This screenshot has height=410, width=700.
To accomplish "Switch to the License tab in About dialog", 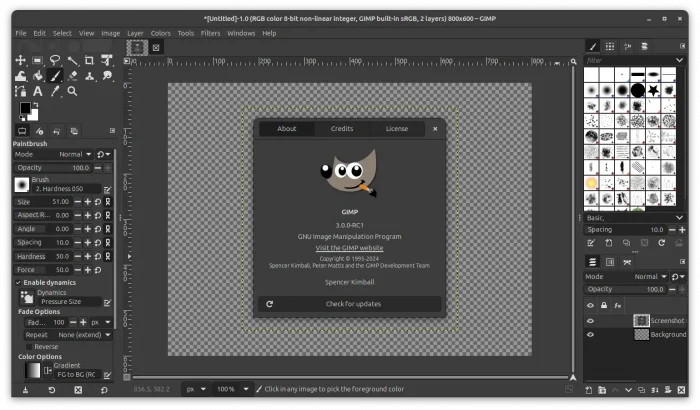I will click(397, 129).
